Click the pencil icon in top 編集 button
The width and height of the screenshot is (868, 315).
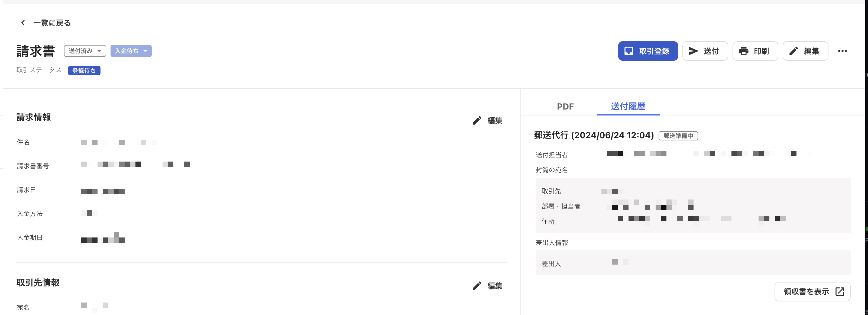793,51
